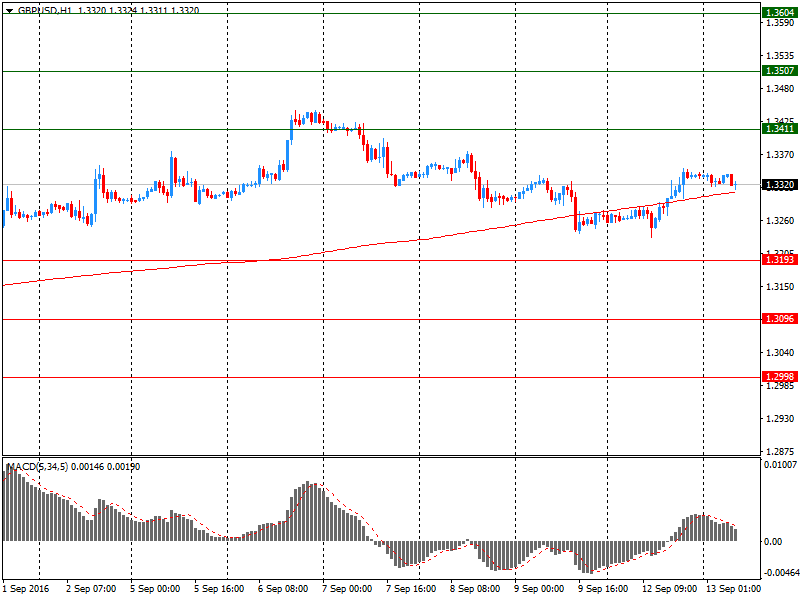Click the 7 Sep 16:00 time axis label
This screenshot has width=800, height=600.
pyautogui.click(x=411, y=588)
